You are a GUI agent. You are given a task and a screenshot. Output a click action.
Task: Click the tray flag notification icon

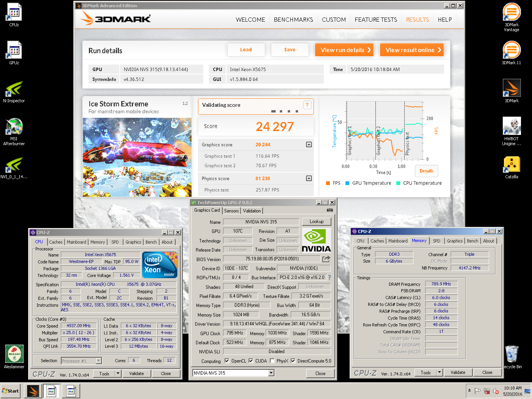(x=478, y=391)
